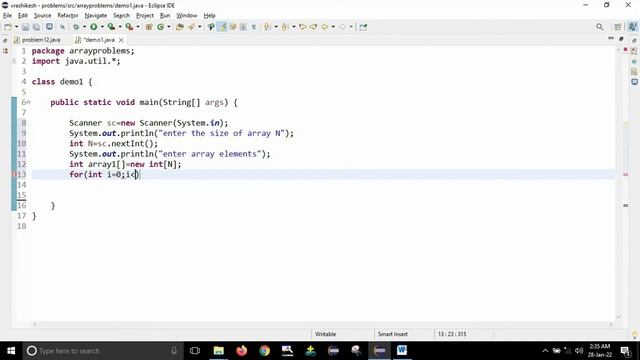Run the program with green Run button
640x360 pixels.
click(x=93, y=27)
